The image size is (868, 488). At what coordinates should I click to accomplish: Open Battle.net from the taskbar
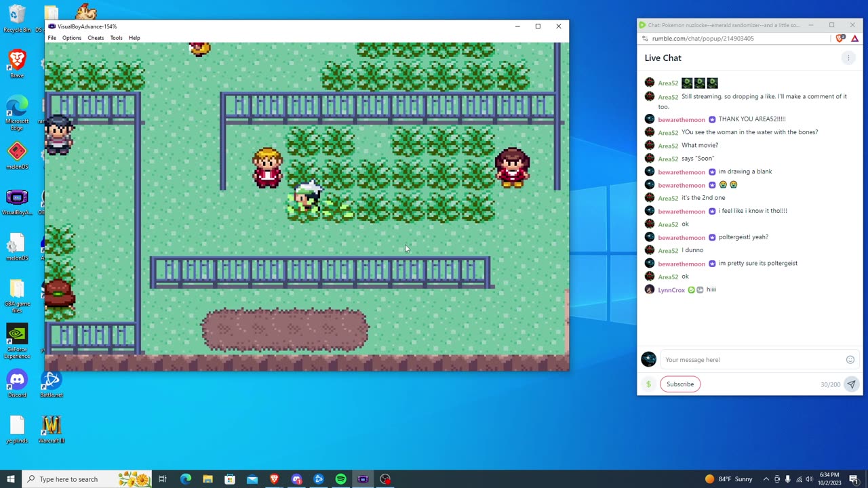pyautogui.click(x=319, y=479)
